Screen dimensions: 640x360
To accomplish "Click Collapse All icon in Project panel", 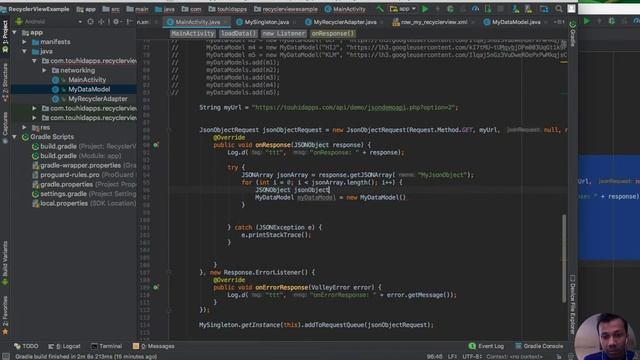I will (x=101, y=22).
